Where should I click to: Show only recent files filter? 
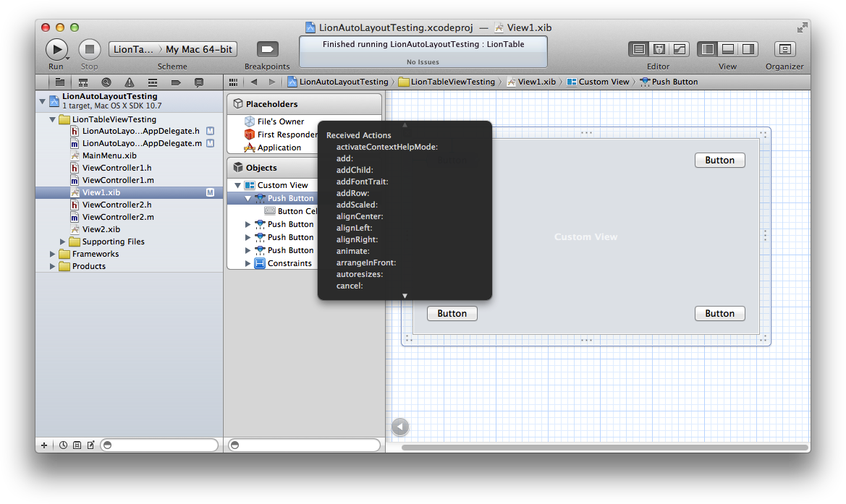(x=63, y=445)
